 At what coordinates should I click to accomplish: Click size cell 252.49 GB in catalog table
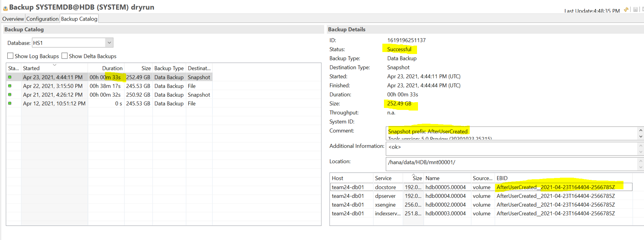pyautogui.click(x=138, y=77)
